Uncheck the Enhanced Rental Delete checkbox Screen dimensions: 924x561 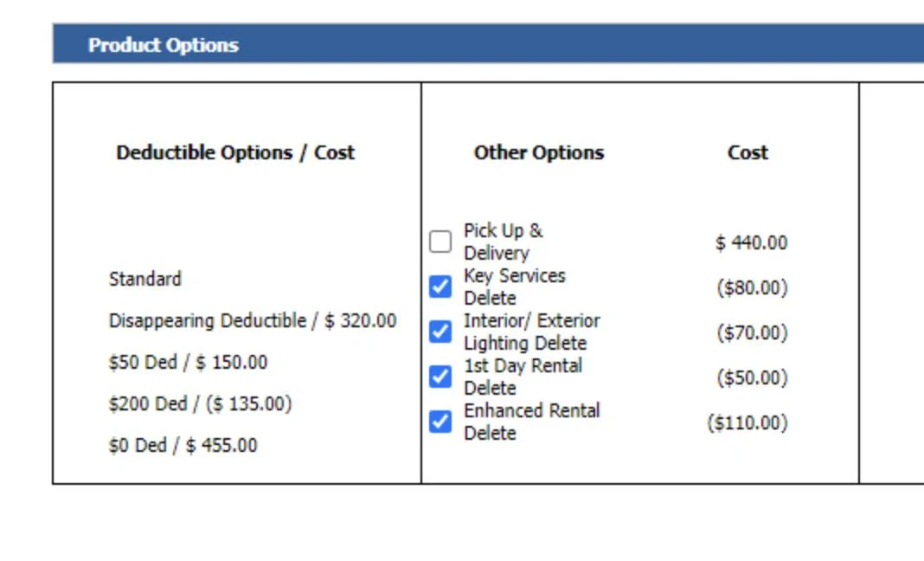pos(440,422)
